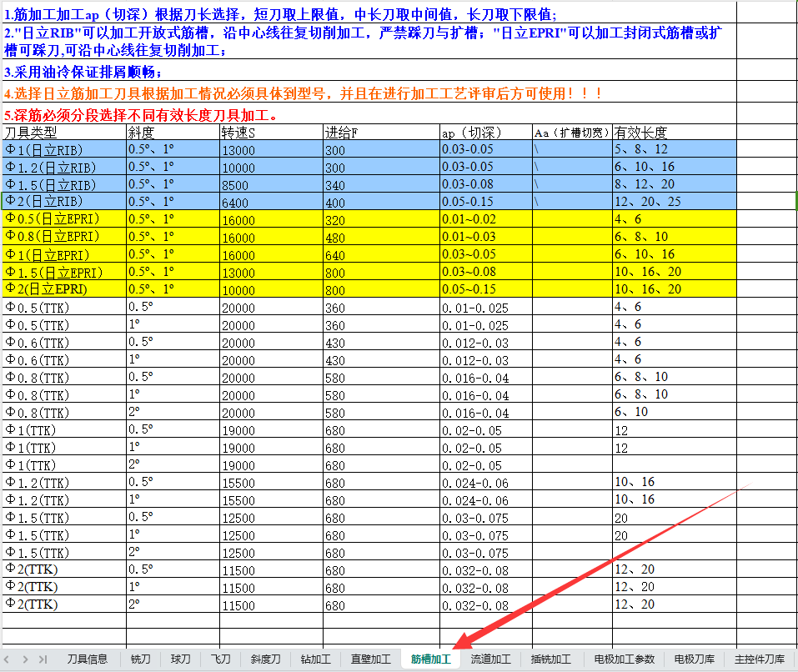Select cell Φ0.8(日立EPRI)
The width and height of the screenshot is (798, 672).
click(64, 237)
